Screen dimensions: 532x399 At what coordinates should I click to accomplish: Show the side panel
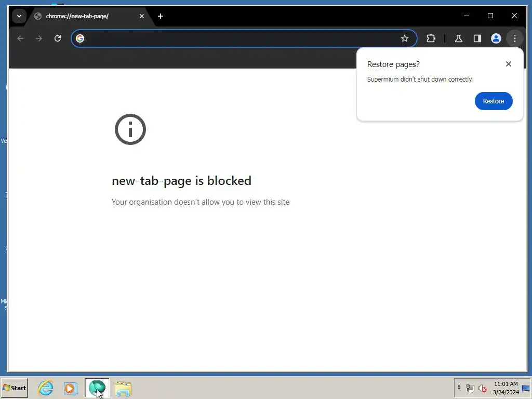coord(477,38)
